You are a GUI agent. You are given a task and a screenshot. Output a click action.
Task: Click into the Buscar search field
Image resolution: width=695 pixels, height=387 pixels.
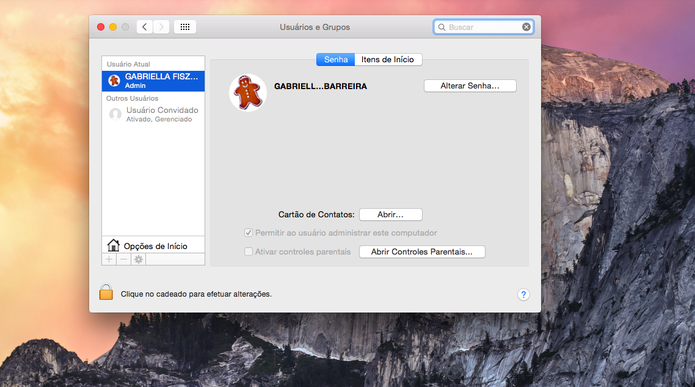pos(484,27)
